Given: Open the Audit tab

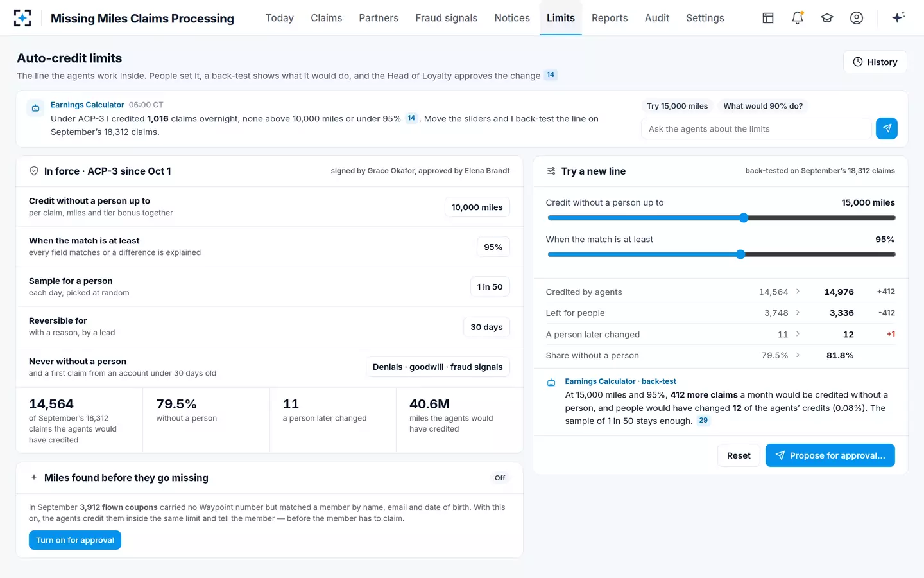Looking at the screenshot, I should click(x=657, y=18).
